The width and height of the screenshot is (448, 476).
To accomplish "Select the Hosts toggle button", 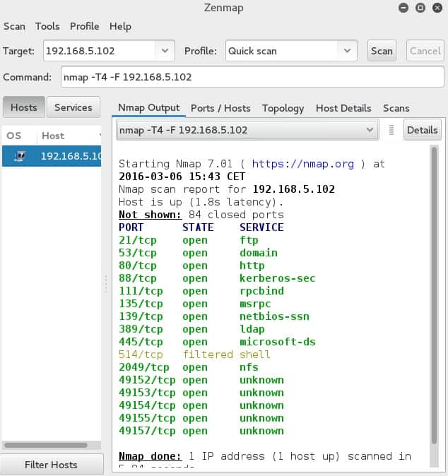I will (x=24, y=107).
